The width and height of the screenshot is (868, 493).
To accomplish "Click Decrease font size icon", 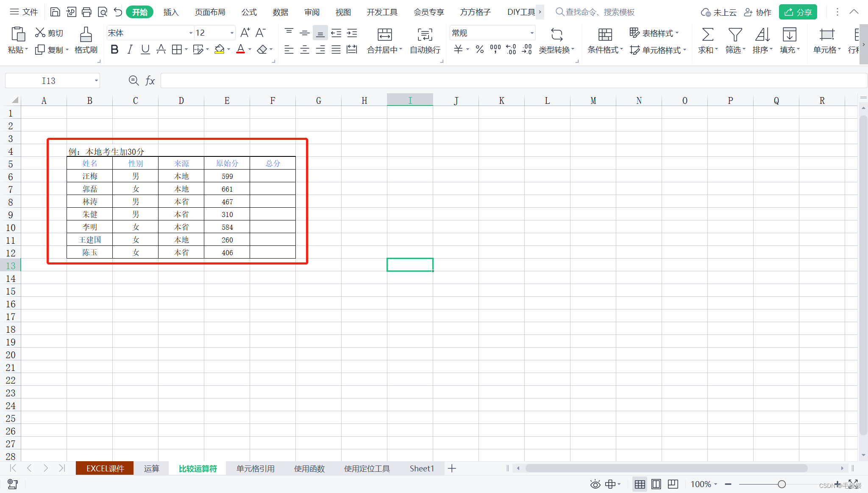I will [x=261, y=33].
